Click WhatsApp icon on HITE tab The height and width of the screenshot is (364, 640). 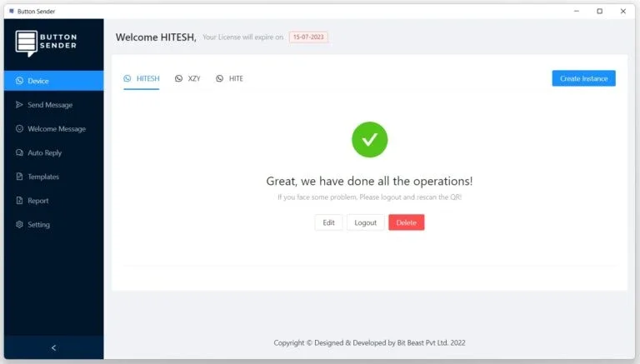point(220,78)
